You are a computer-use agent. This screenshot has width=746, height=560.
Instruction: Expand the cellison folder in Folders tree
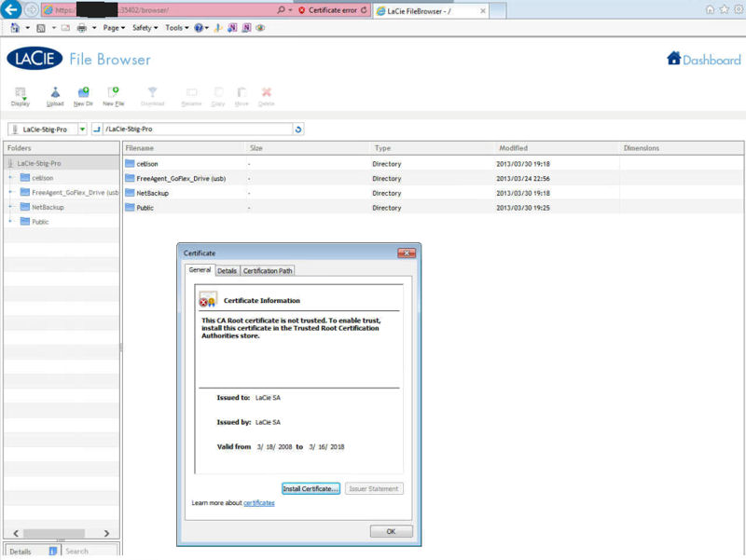pos(10,178)
